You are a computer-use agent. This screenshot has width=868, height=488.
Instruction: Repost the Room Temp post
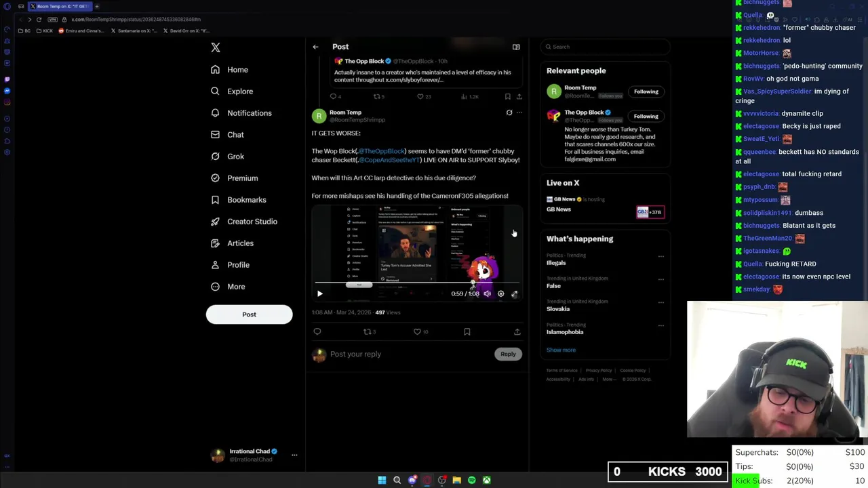[x=369, y=332]
